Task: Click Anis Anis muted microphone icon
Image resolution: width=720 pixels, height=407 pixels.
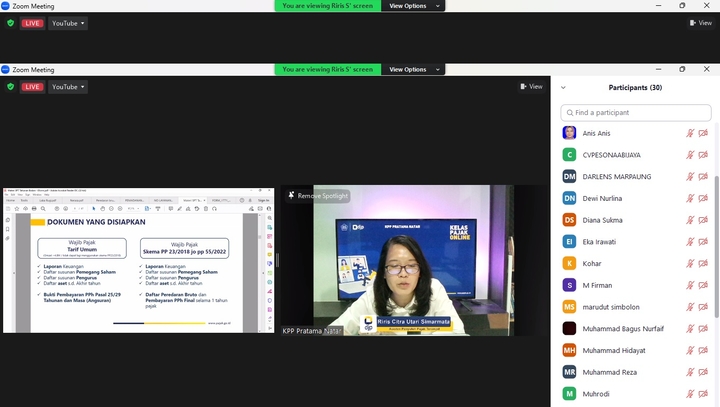Action: [x=690, y=133]
